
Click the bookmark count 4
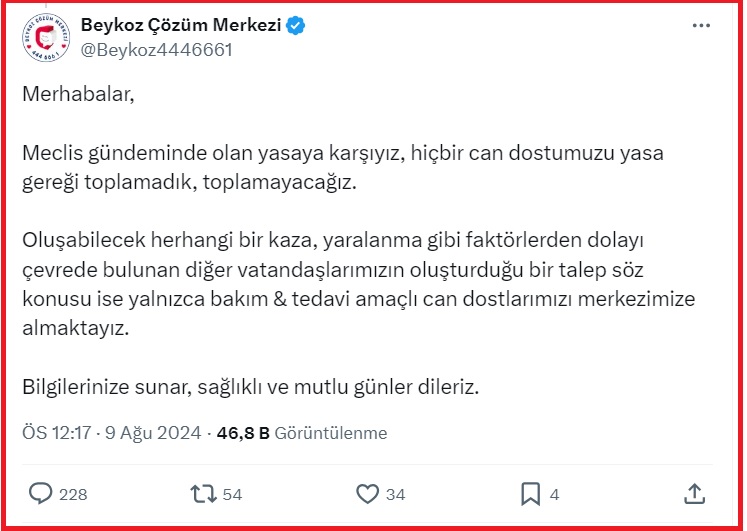point(554,494)
